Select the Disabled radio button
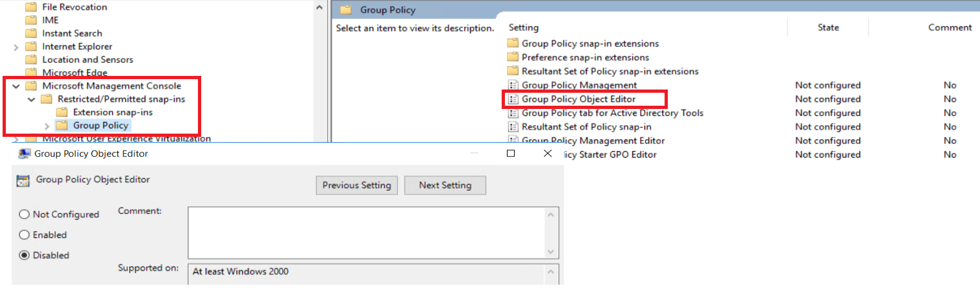The image size is (980, 288). coord(25,256)
